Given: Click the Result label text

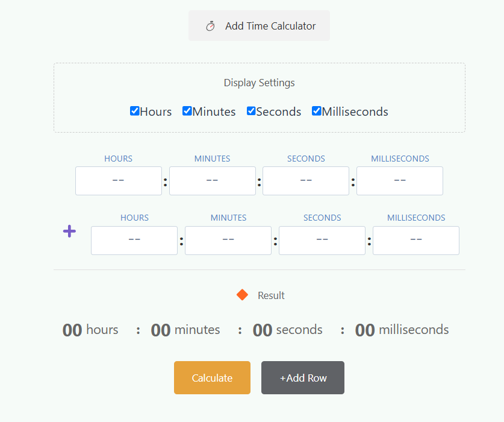Looking at the screenshot, I should coord(271,295).
